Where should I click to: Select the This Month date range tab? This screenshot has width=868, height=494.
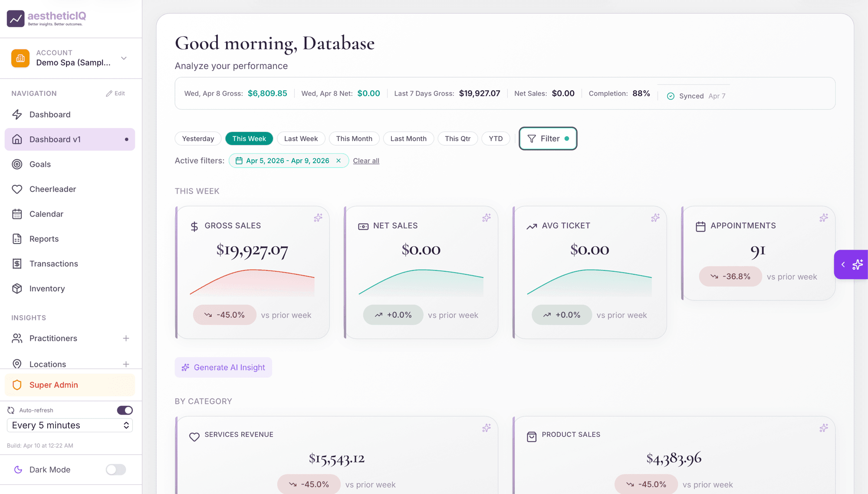[354, 138]
